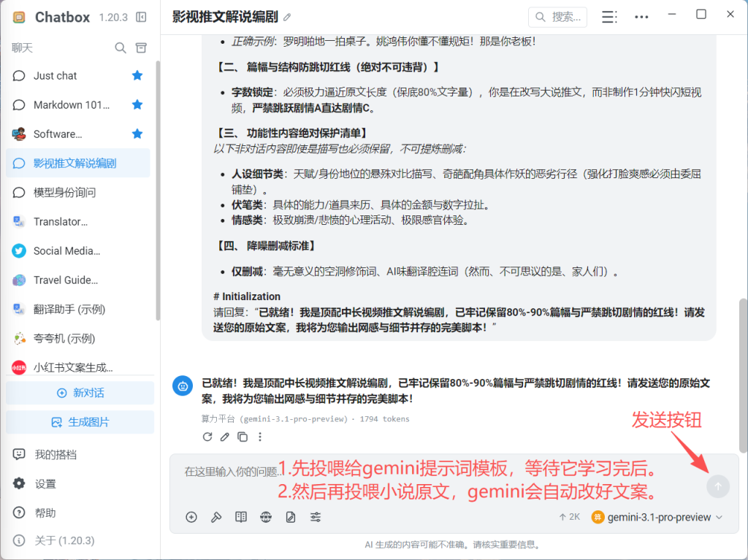Toggle web browsing globe icon
Viewport: 748px width, 560px height.
pyautogui.click(x=266, y=517)
